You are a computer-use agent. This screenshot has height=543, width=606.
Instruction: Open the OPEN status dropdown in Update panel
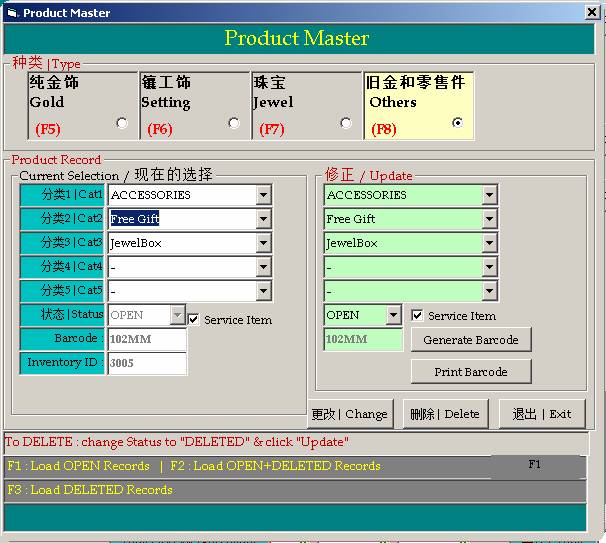(394, 315)
